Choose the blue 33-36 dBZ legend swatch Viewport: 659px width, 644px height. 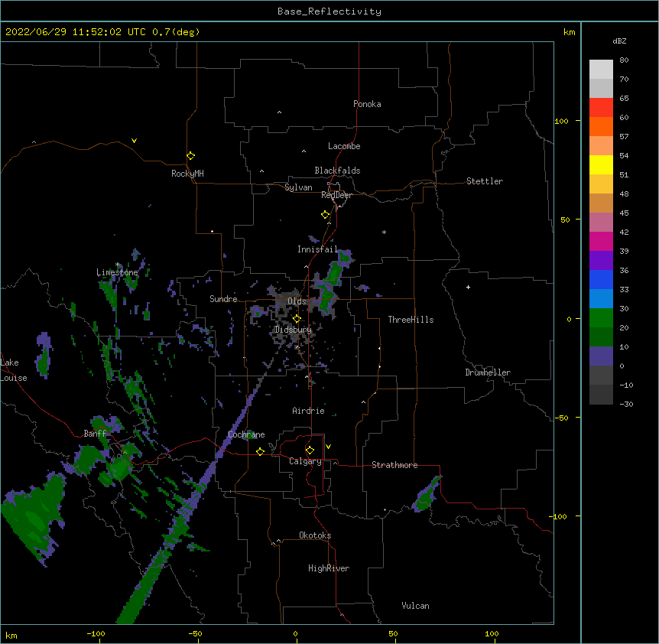(601, 279)
